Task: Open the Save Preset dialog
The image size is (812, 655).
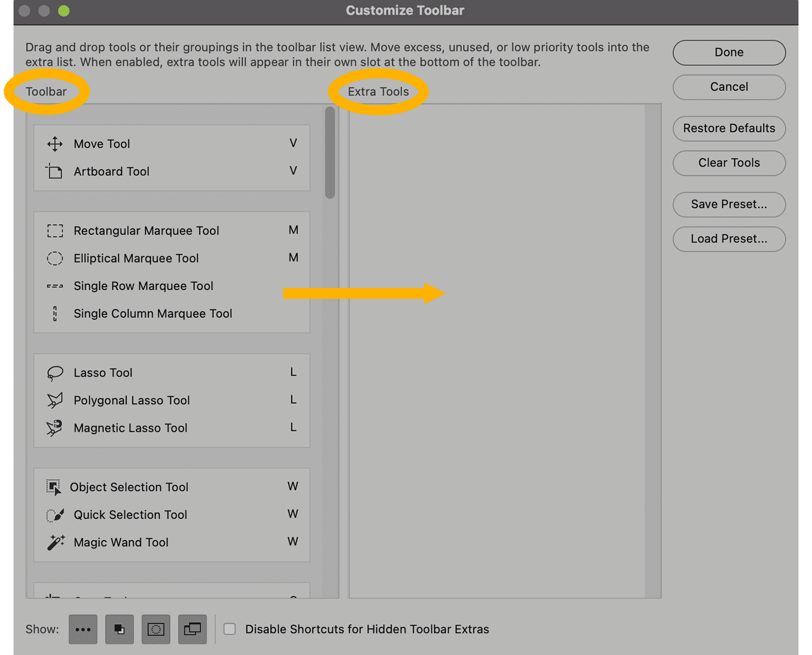Action: [x=729, y=205]
